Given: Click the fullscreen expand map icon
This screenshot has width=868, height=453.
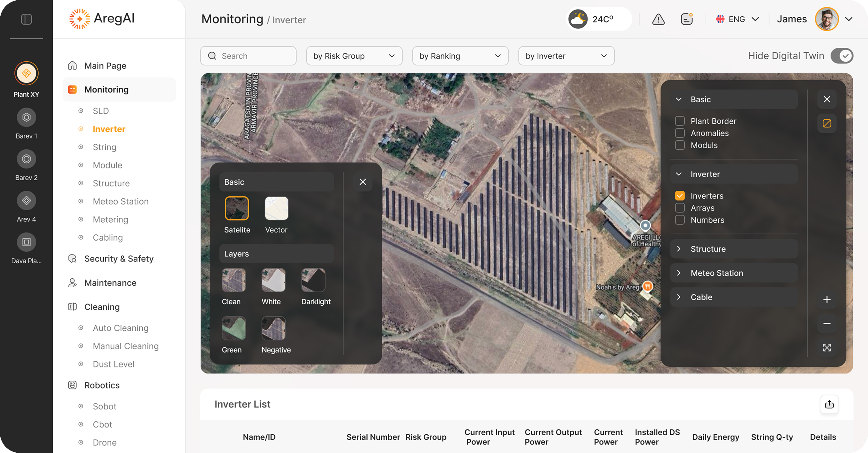Looking at the screenshot, I should click(826, 348).
